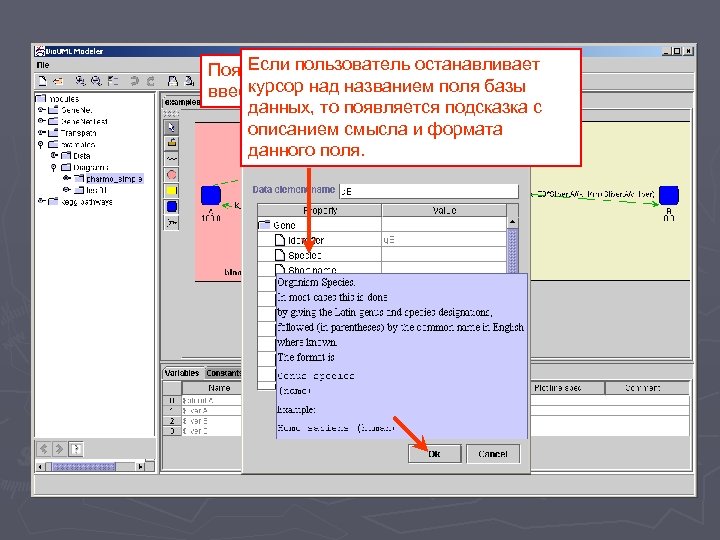Expand the pharmo_simple tree node
This screenshot has height=540, width=720.
tap(67, 178)
